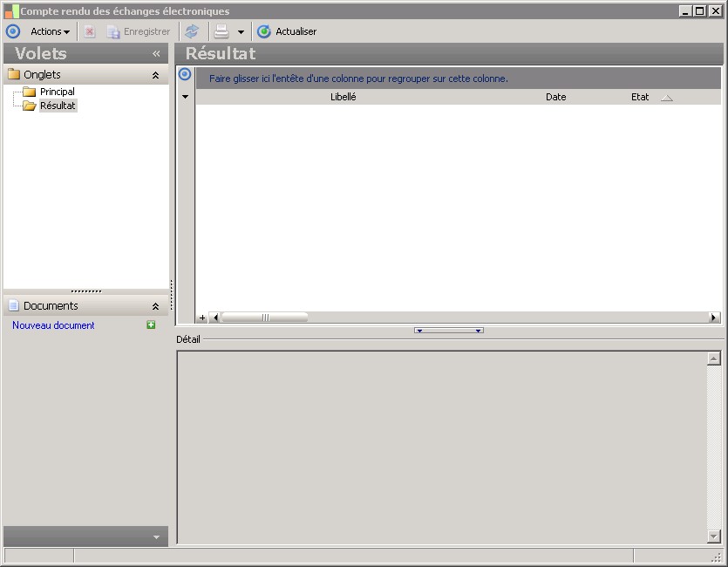Maximize the Compte rendu window
The width and height of the screenshot is (728, 567).
point(700,11)
